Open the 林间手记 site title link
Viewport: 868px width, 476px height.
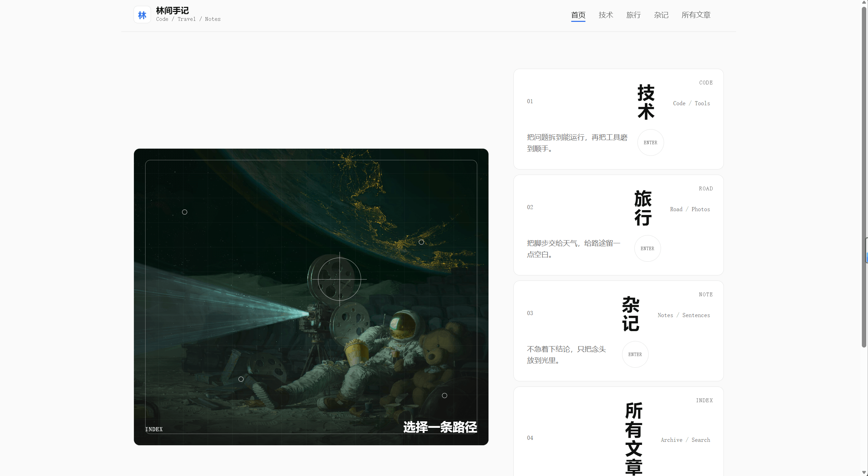click(172, 11)
